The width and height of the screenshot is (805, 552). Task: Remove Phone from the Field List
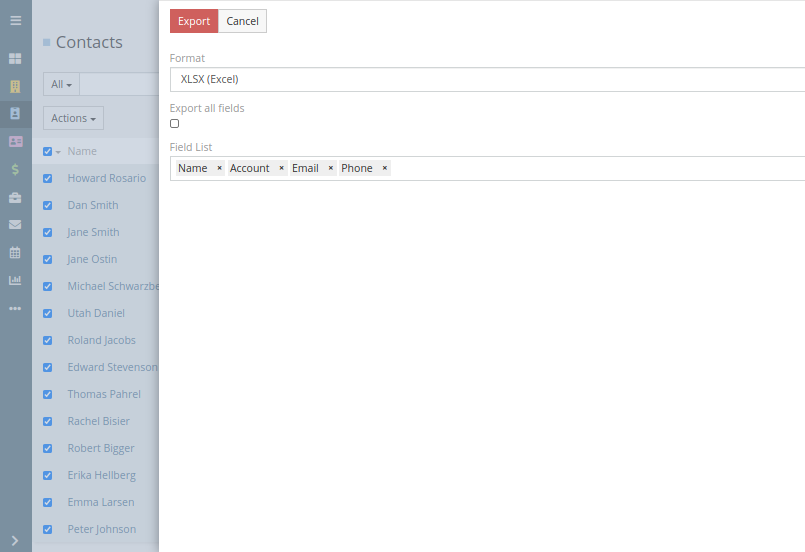tap(385, 168)
